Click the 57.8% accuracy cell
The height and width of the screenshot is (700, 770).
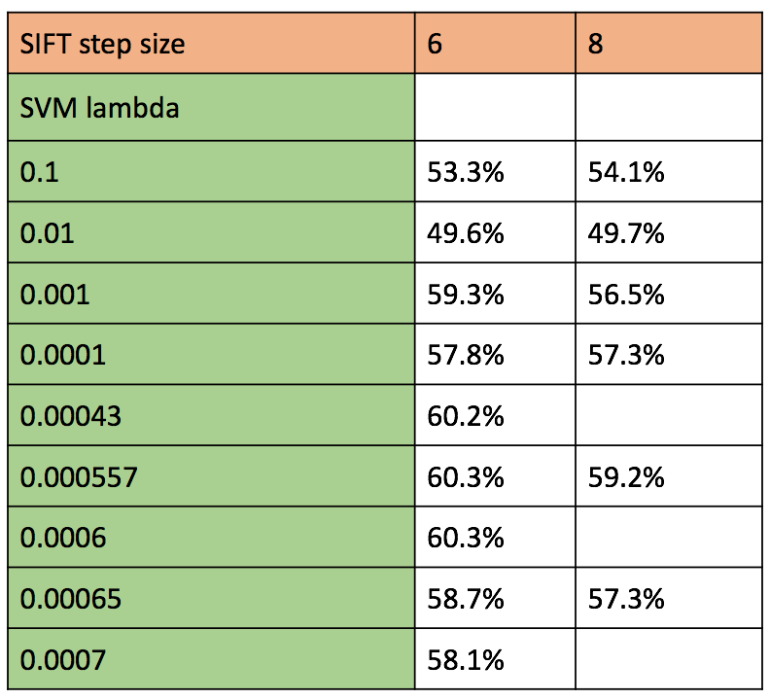coord(495,356)
